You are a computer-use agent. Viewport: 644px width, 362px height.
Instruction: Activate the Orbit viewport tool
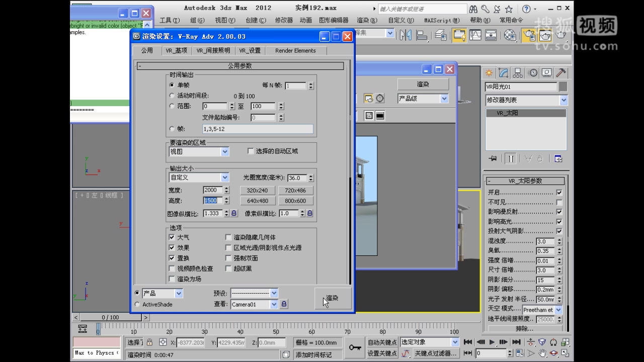(554, 354)
